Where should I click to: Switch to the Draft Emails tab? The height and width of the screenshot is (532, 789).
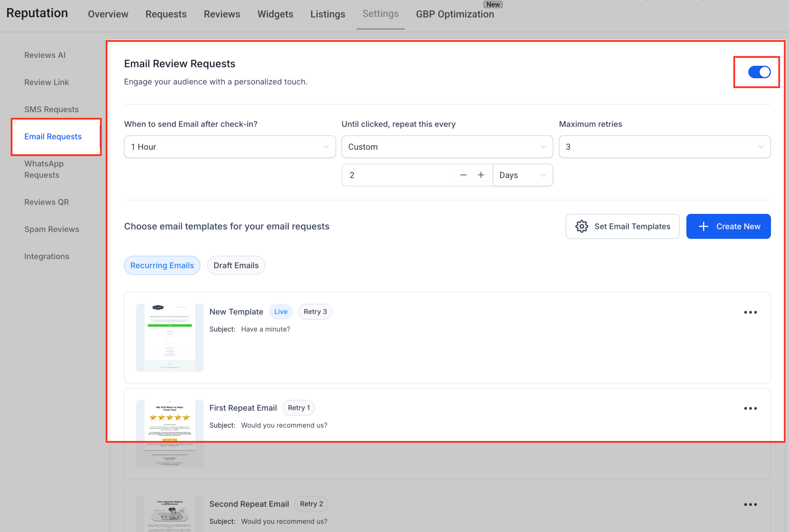coord(236,265)
